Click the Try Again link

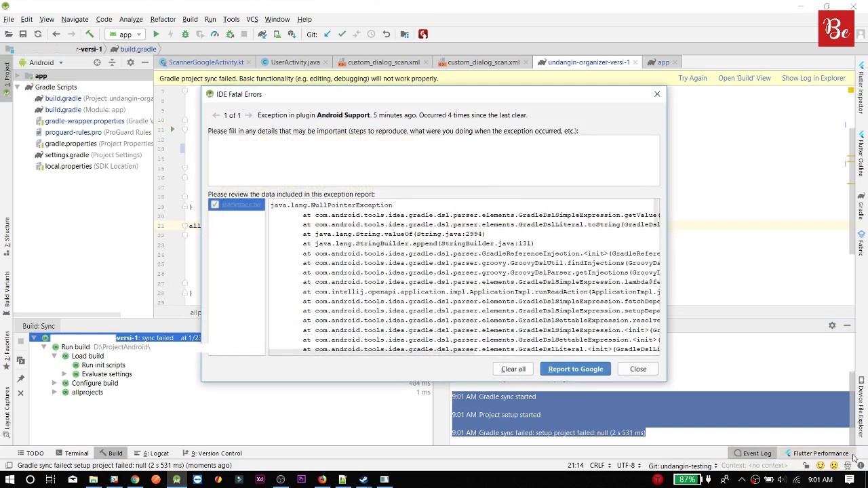coord(692,78)
